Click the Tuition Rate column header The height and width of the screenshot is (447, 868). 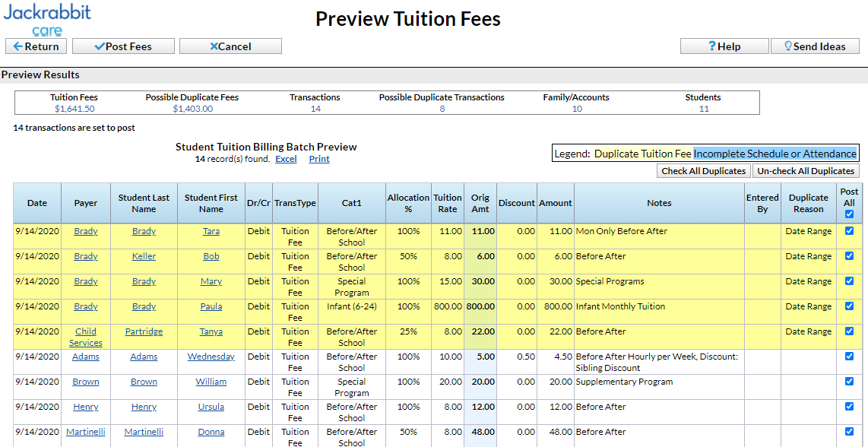447,203
